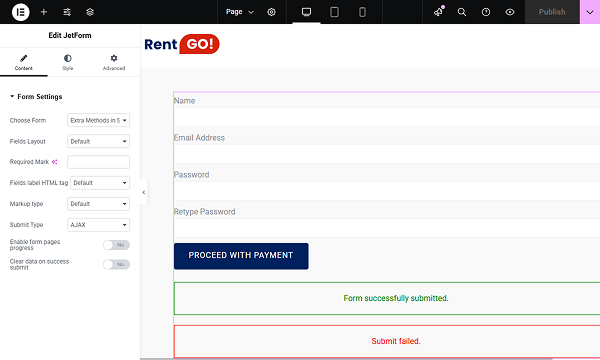Screen dimensions: 600x360
Task: Collapse the editor panel arrow
Action: click(x=144, y=192)
